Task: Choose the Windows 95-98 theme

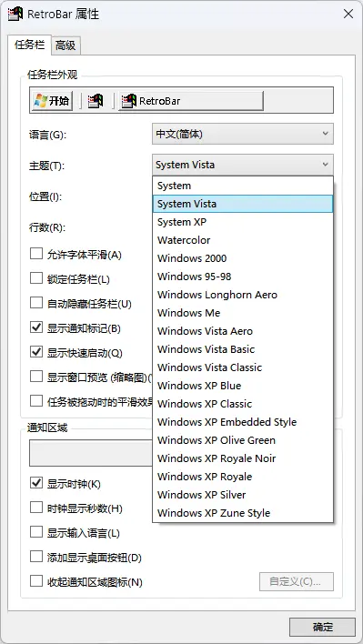Action: coord(243,277)
